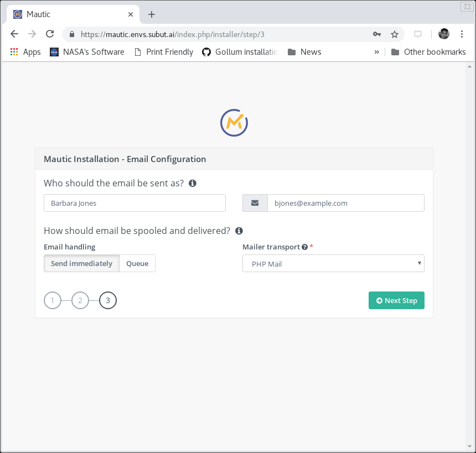Click installer step 3 circle
Viewport: 476px width, 453px height.
[x=108, y=300]
